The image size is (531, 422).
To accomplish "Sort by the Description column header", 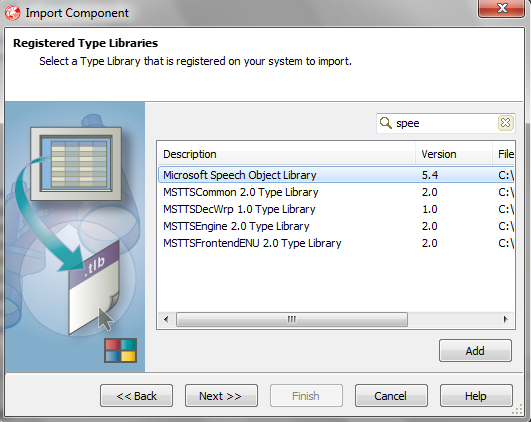I will (x=287, y=154).
